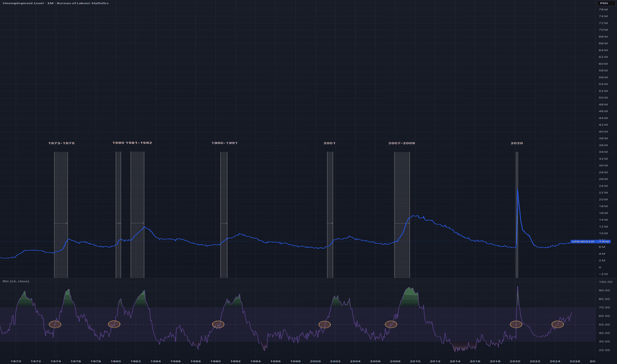The width and height of the screenshot is (617, 364).
Task: Click the PSN badge at top right
Action: [602, 4]
